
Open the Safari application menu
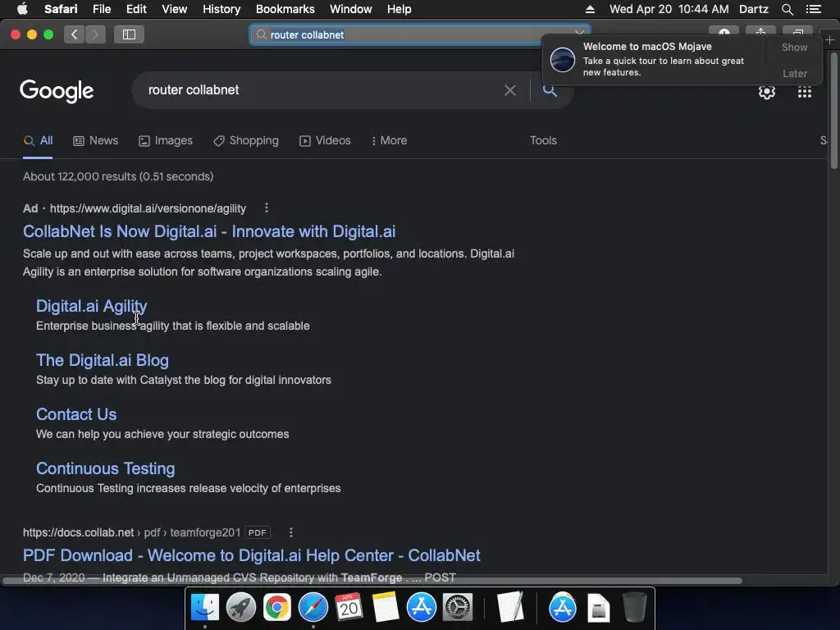point(61,9)
